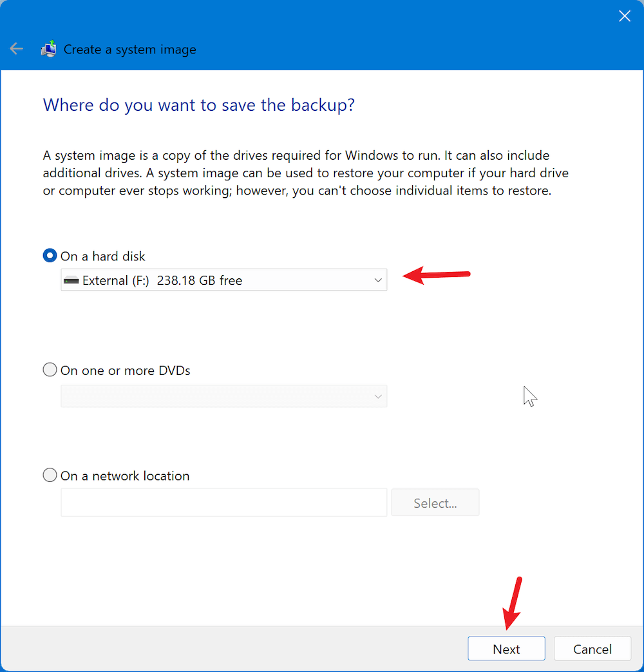Close the Create a system image window
644x672 pixels.
point(624,17)
